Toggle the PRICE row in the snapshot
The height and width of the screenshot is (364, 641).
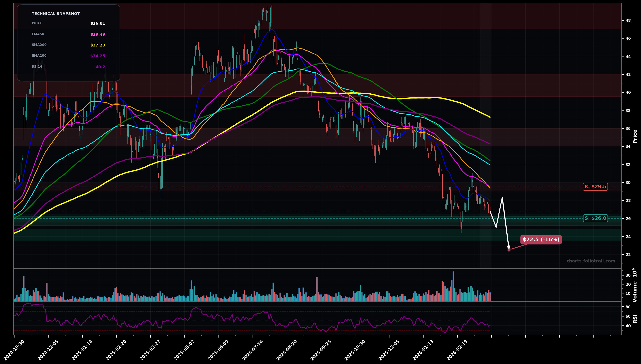coord(37,23)
